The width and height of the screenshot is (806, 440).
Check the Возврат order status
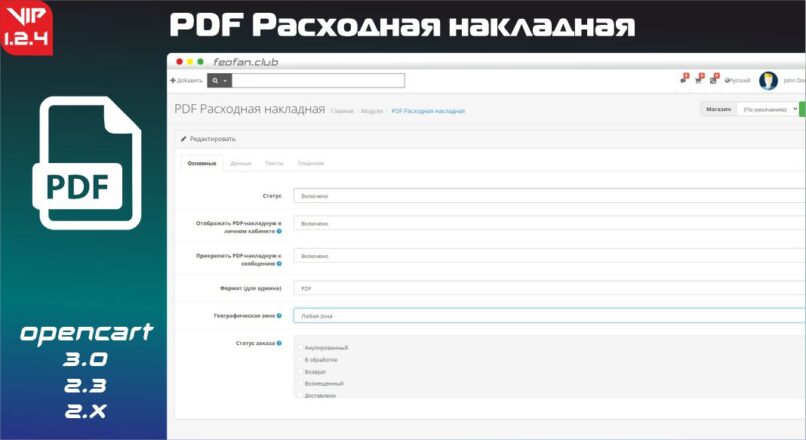(x=300, y=372)
